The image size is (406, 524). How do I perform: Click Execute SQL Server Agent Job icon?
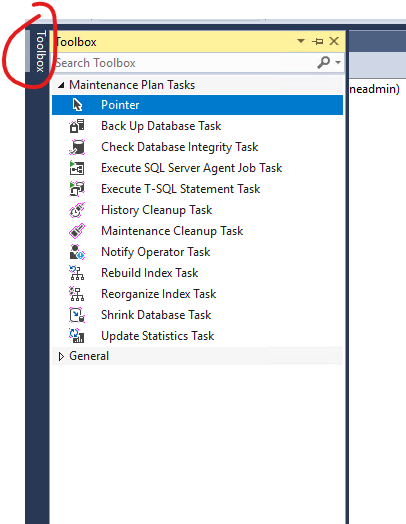(x=77, y=168)
